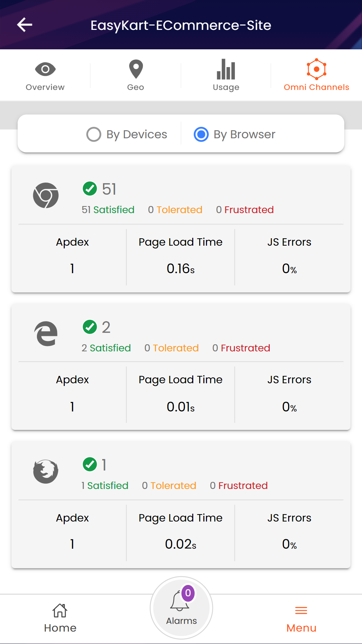Click Chrome's Page Load Time 0.16s
This screenshot has height=644, width=362.
pyautogui.click(x=180, y=268)
